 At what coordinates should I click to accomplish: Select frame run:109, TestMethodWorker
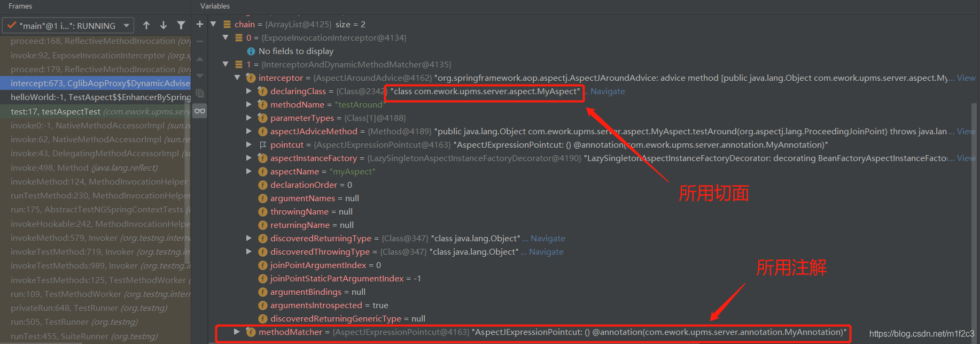pos(95,294)
